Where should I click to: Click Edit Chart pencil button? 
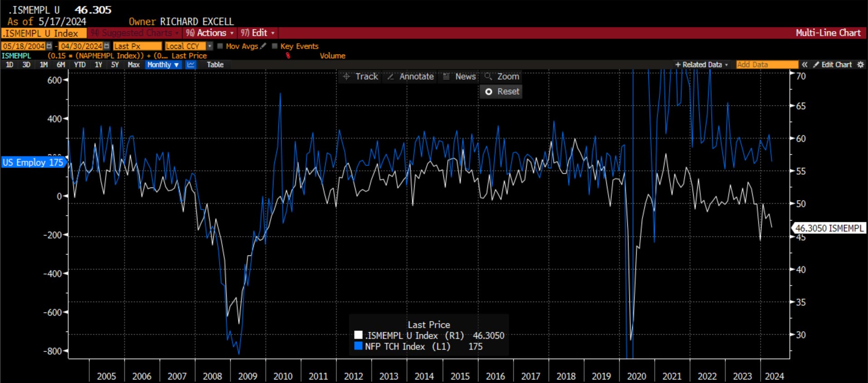[x=832, y=65]
